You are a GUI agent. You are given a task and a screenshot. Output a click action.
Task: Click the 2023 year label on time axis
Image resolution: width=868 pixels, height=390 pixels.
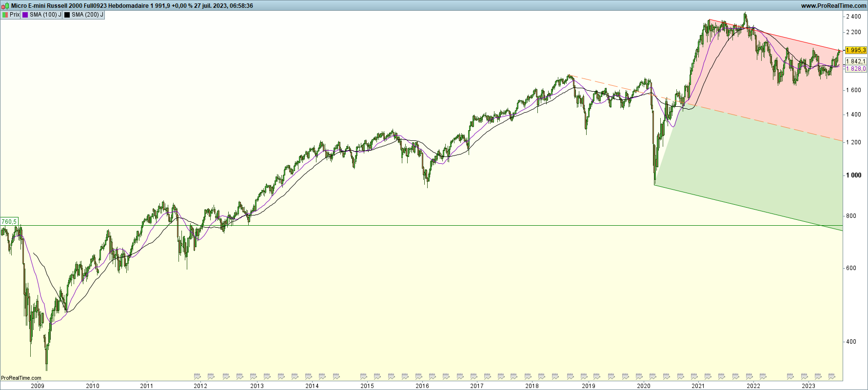pos(809,386)
